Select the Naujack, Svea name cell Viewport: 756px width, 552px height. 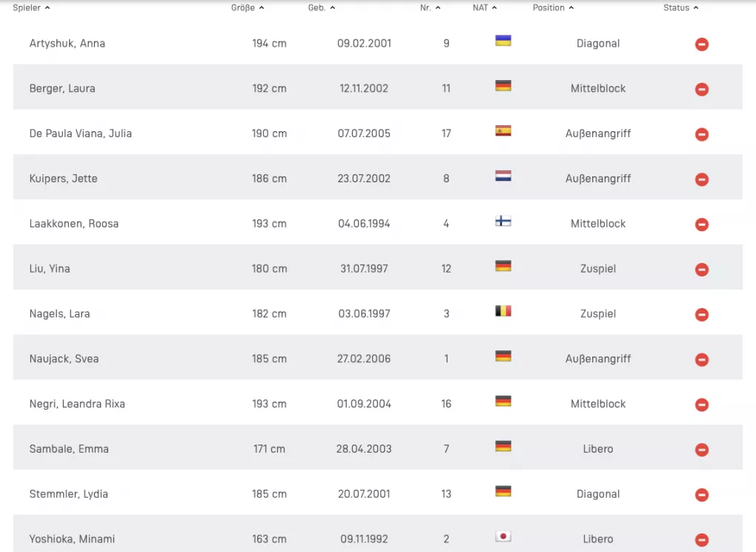[x=64, y=359]
